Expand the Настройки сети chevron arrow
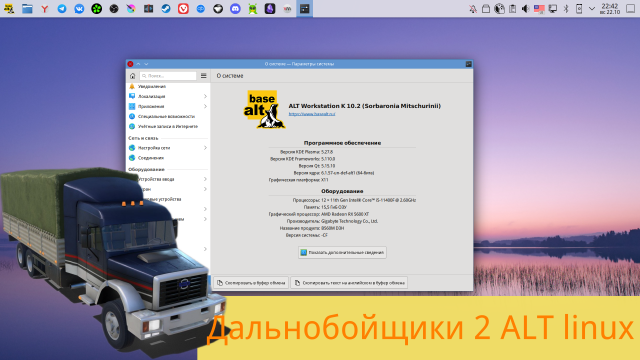Screen dimensions: 640x360 pyautogui.click(x=205, y=148)
